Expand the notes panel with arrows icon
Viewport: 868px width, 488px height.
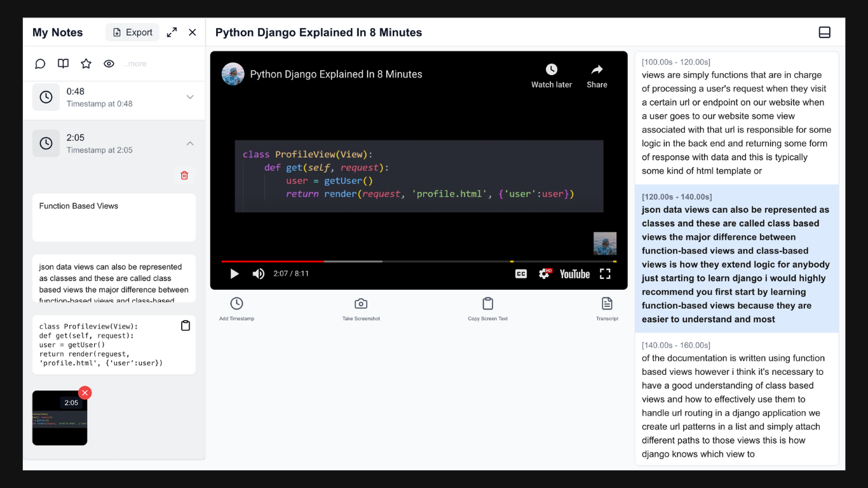172,32
